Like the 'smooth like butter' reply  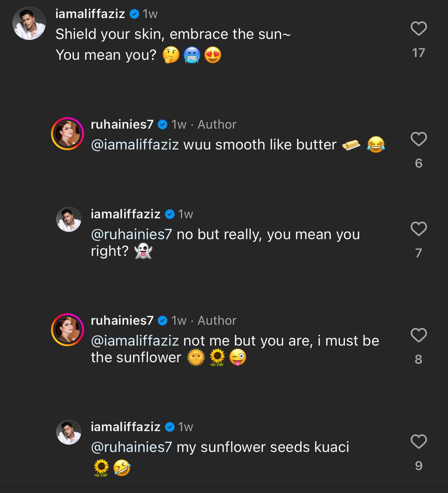419,139
